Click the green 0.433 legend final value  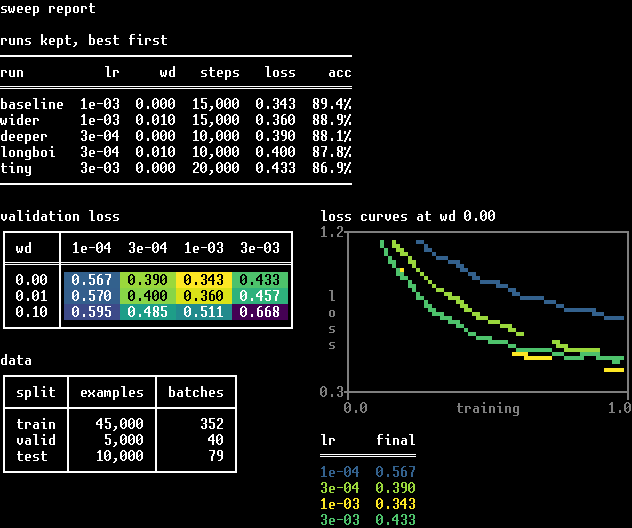tap(396, 520)
